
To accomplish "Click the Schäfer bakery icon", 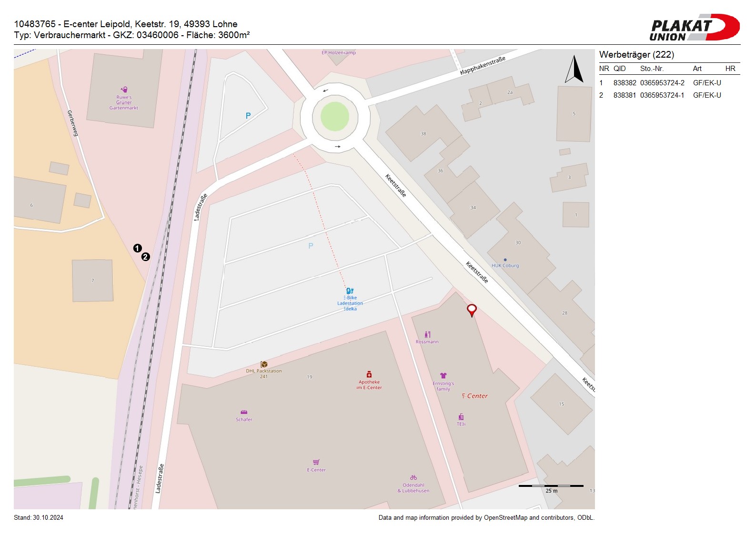I will coord(244,413).
